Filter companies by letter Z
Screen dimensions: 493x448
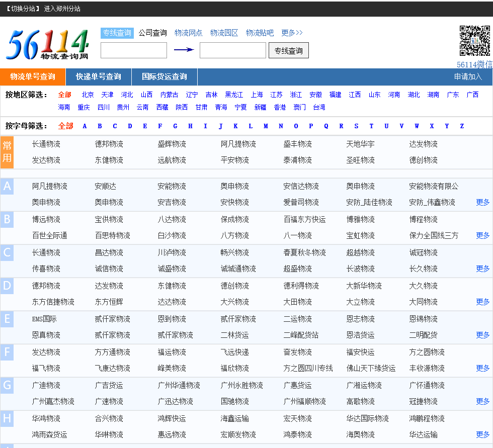click(462, 126)
